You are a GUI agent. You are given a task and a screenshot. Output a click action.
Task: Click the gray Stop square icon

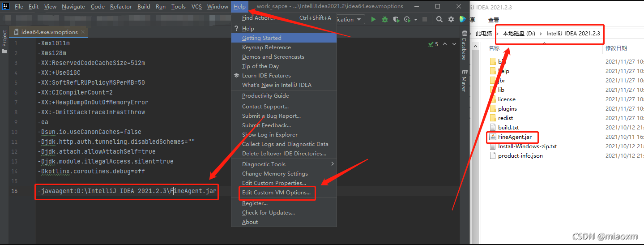click(425, 19)
